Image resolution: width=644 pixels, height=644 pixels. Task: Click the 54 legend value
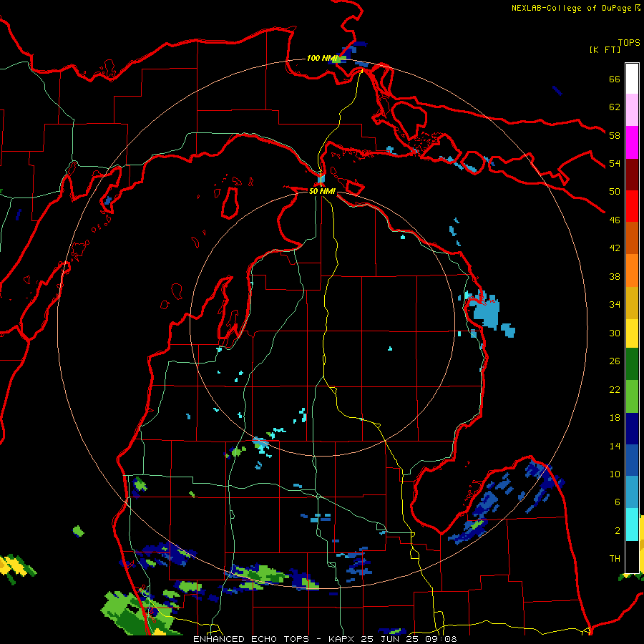[615, 163]
